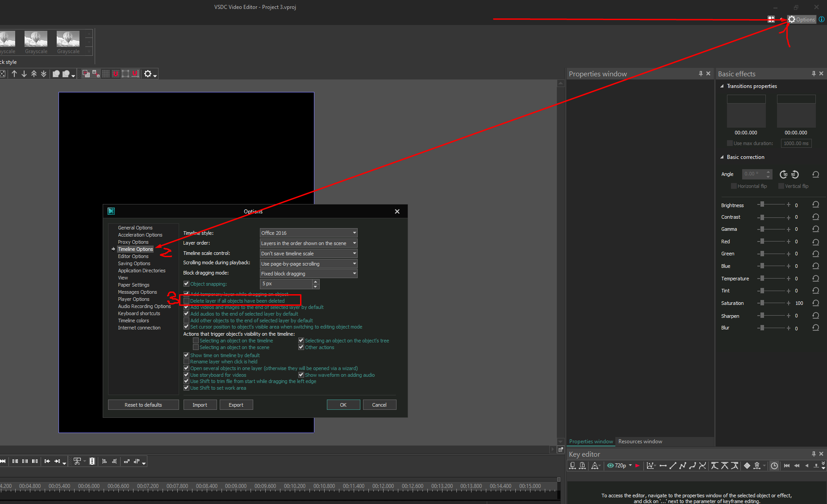Image resolution: width=827 pixels, height=504 pixels.
Task: Click the delete keyframe trash icon
Action: tap(757, 466)
